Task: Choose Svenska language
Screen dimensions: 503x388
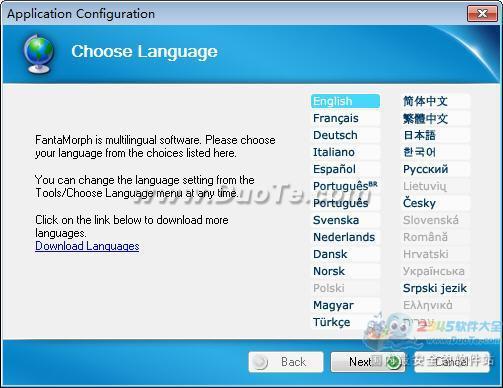Action: coord(345,220)
